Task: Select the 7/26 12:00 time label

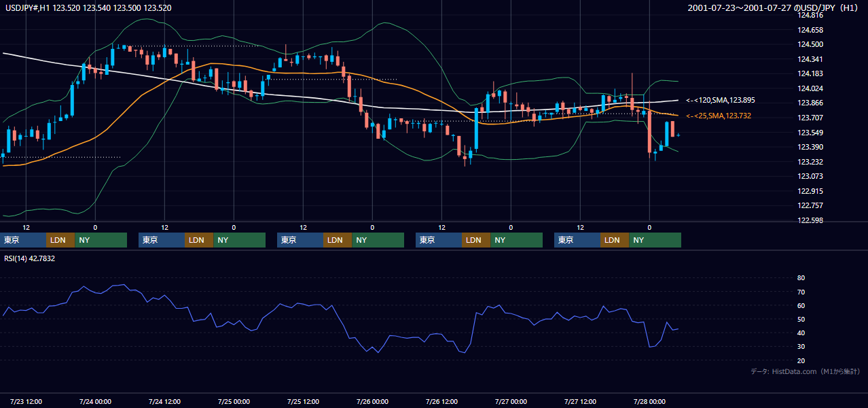Action: pos(441,401)
